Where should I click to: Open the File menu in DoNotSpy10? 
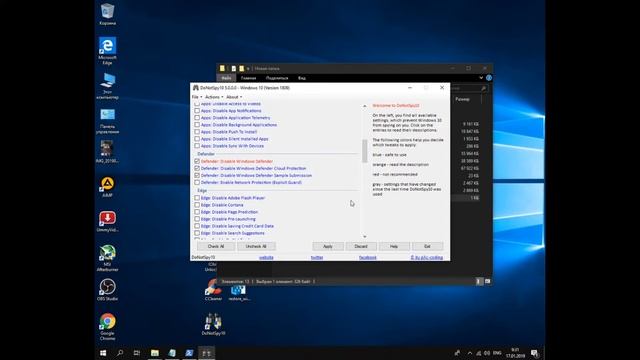pos(197,97)
